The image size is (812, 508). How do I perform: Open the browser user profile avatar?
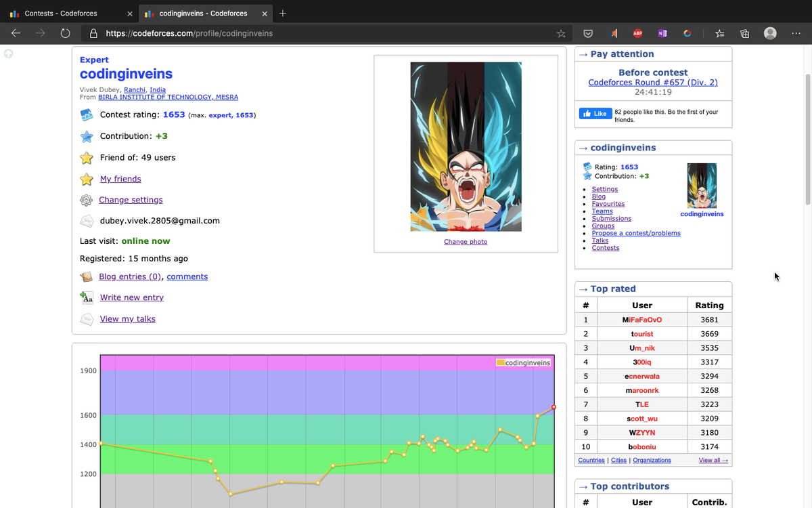[770, 33]
